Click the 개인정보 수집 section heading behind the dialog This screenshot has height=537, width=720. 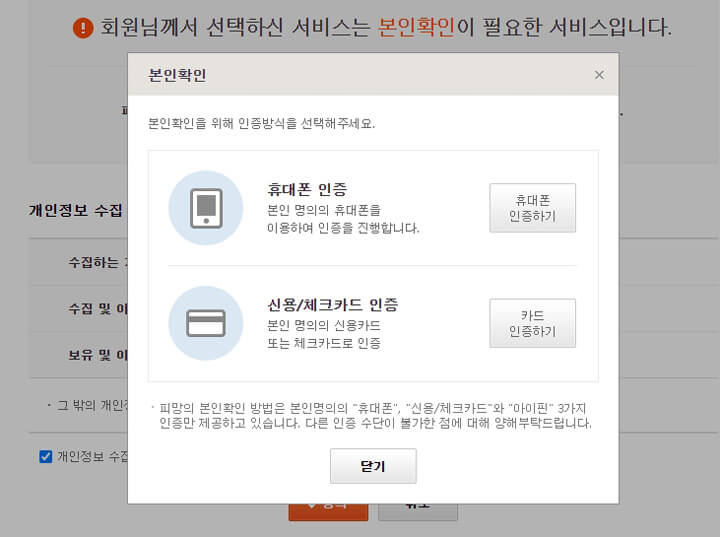coord(75,210)
